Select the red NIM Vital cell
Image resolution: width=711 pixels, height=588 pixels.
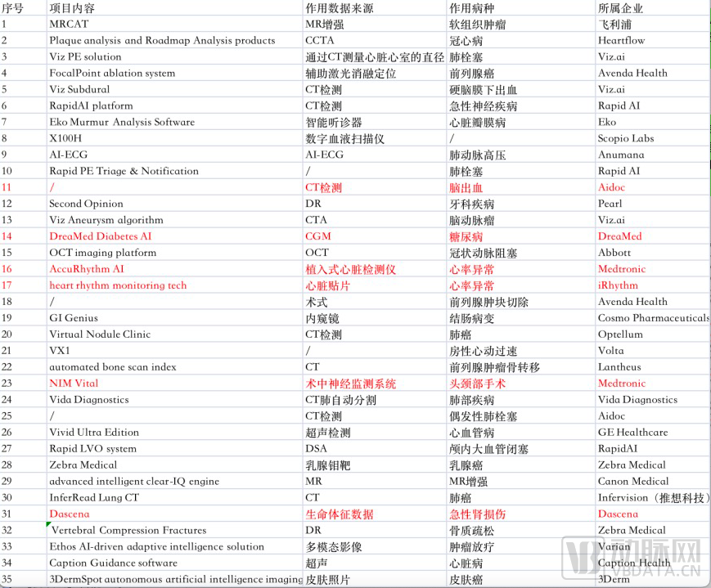click(74, 384)
